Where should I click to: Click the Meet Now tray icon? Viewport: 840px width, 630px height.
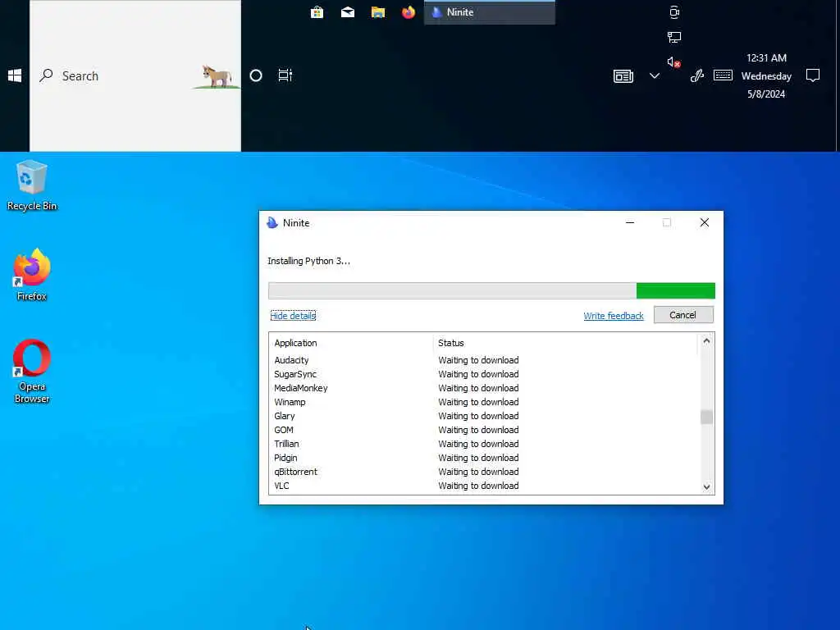(x=674, y=11)
